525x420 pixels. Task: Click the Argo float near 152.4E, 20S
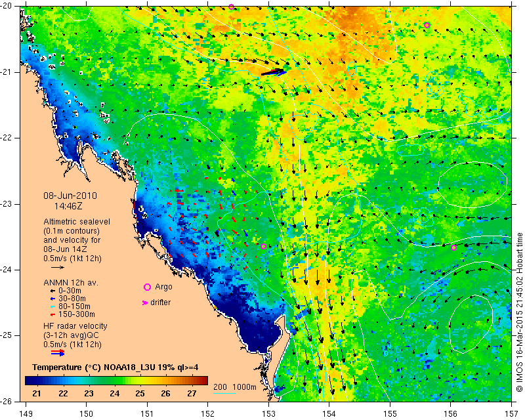point(231,7)
